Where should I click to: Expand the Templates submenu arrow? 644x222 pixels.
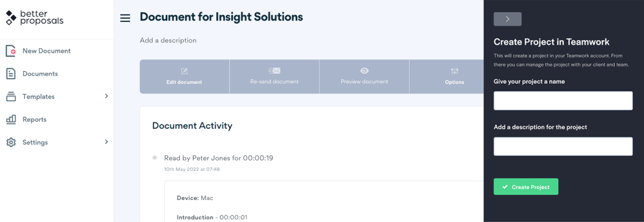pyautogui.click(x=106, y=96)
